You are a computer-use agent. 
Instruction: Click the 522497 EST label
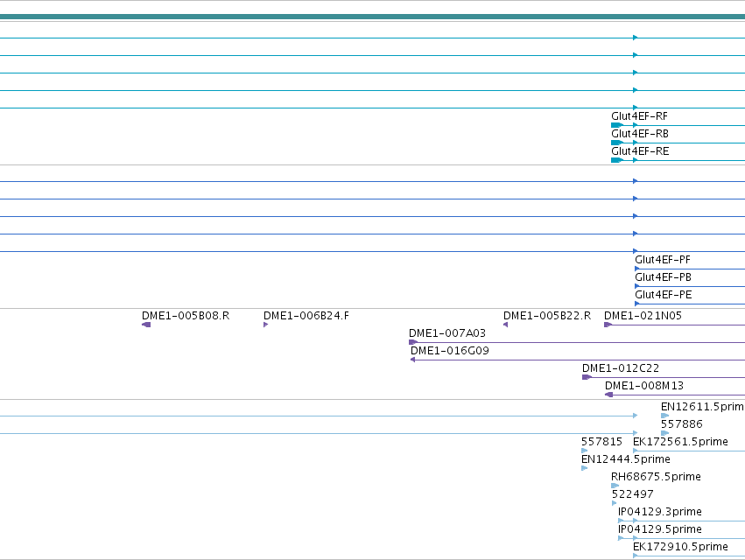632,495
